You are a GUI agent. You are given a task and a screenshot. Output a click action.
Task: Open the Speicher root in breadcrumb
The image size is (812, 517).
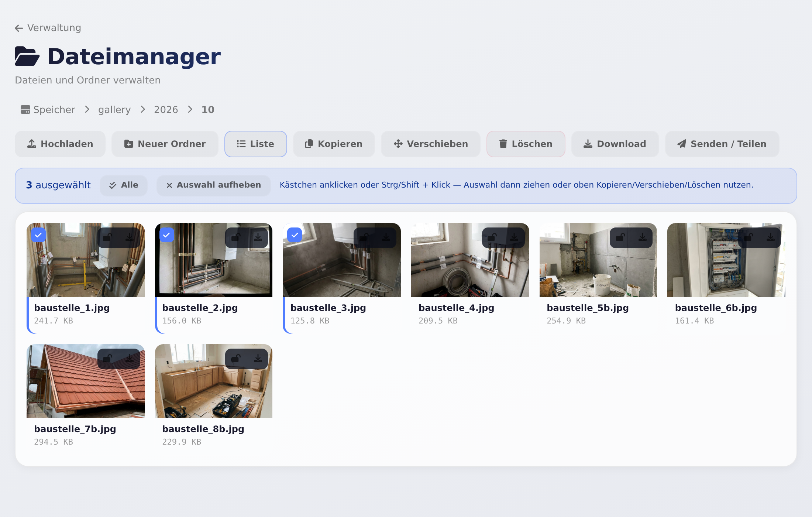(x=48, y=110)
